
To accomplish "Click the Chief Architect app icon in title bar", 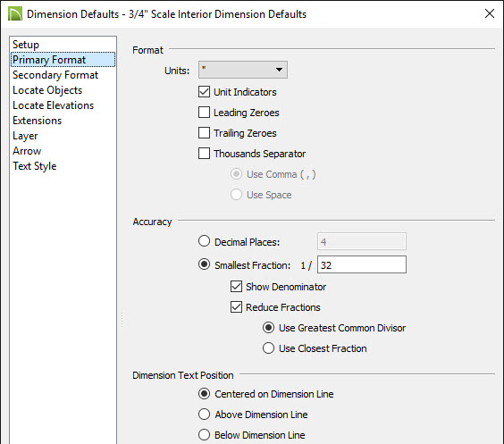I will pos(15,13).
